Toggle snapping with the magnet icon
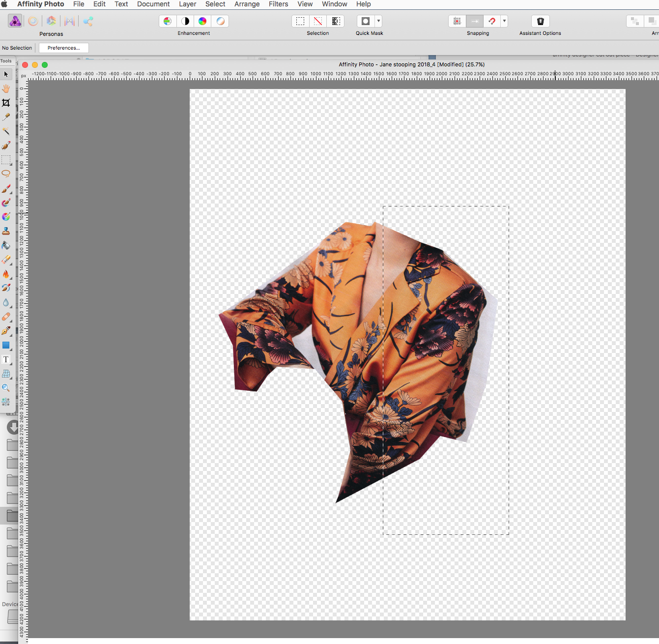 click(x=492, y=21)
